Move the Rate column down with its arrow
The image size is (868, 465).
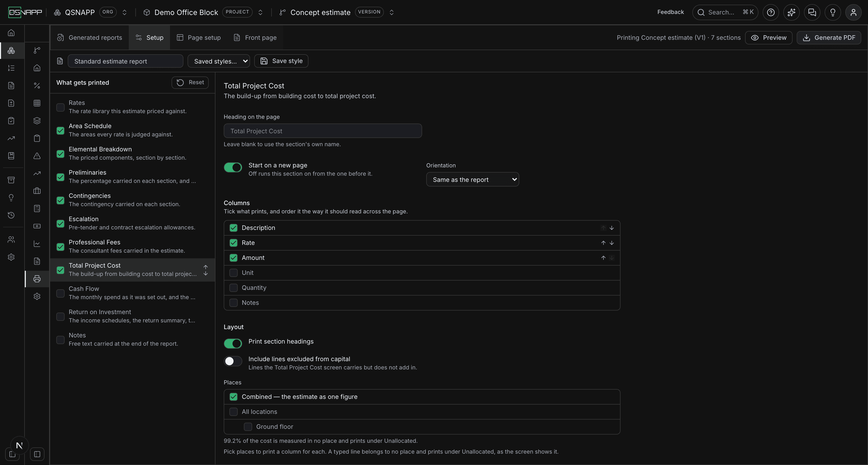point(611,243)
